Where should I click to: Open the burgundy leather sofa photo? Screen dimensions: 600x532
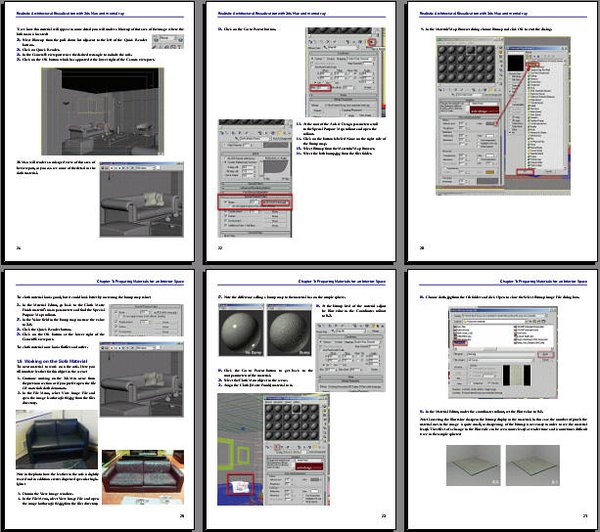tap(143, 477)
